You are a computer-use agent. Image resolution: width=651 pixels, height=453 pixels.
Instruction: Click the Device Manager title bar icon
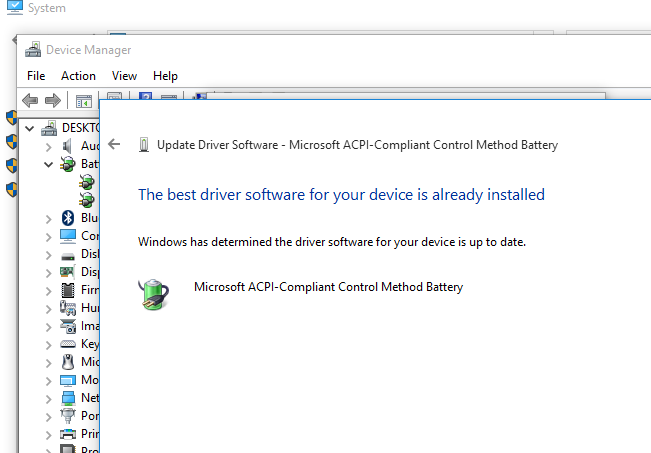(33, 49)
